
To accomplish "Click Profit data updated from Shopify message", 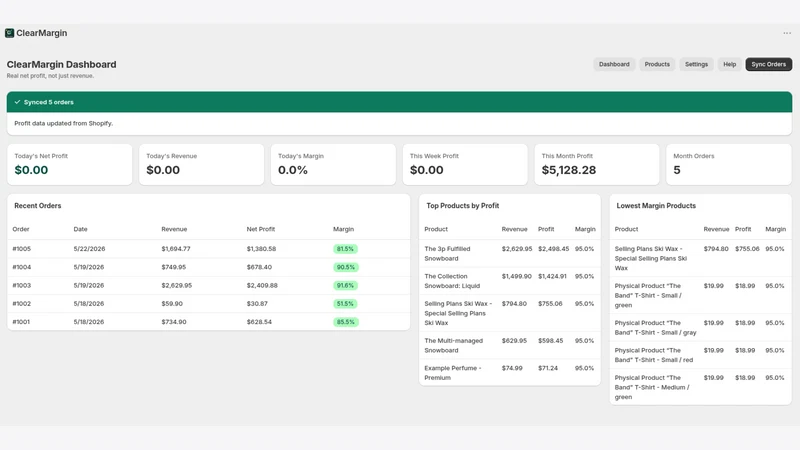I will click(64, 123).
